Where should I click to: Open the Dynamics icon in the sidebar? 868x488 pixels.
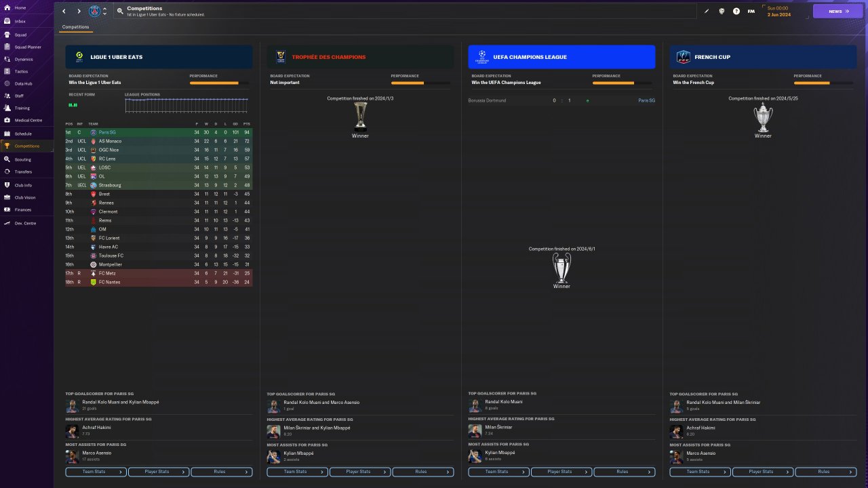tap(7, 59)
